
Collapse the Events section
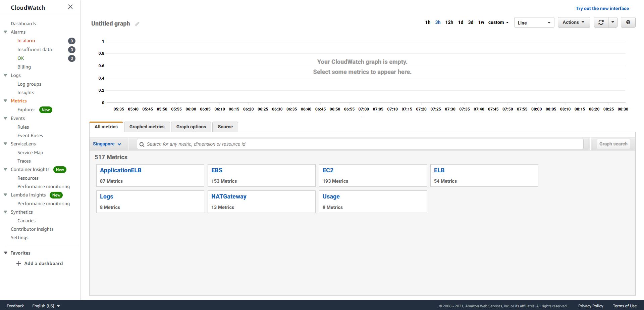point(5,118)
